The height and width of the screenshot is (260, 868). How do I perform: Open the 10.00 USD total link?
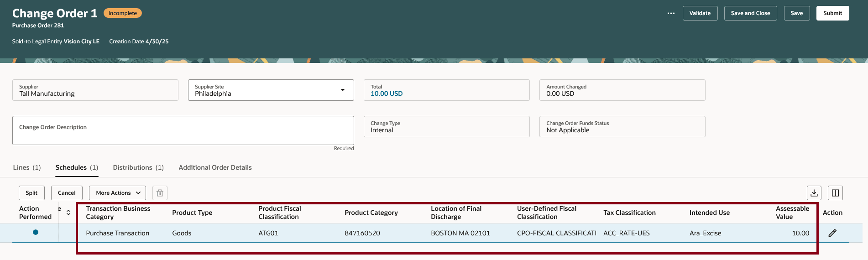point(387,94)
